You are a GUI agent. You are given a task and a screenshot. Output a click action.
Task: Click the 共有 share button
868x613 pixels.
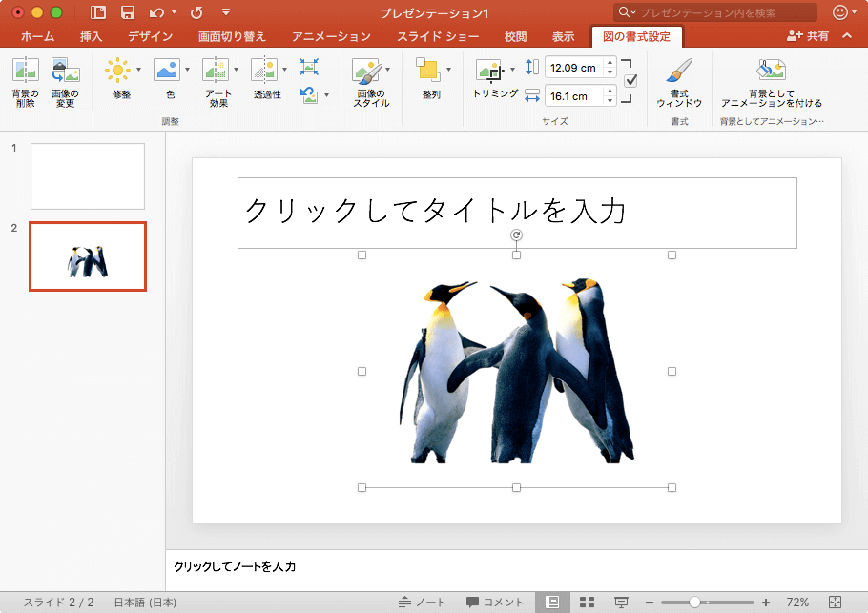[x=807, y=36]
